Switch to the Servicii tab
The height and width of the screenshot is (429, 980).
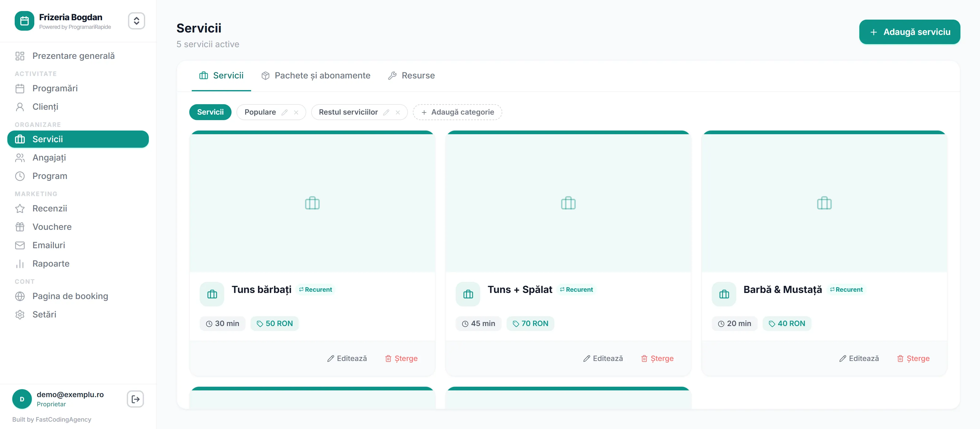click(x=221, y=75)
